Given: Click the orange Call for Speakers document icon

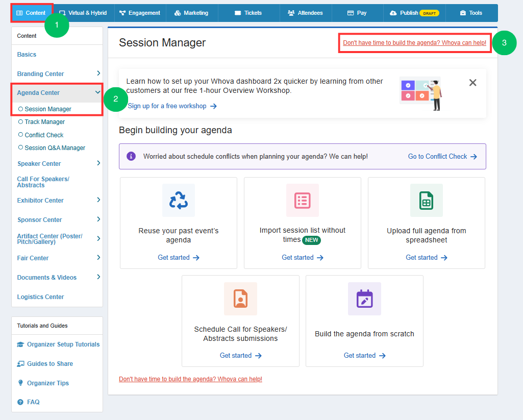Looking at the screenshot, I should coord(240,299).
